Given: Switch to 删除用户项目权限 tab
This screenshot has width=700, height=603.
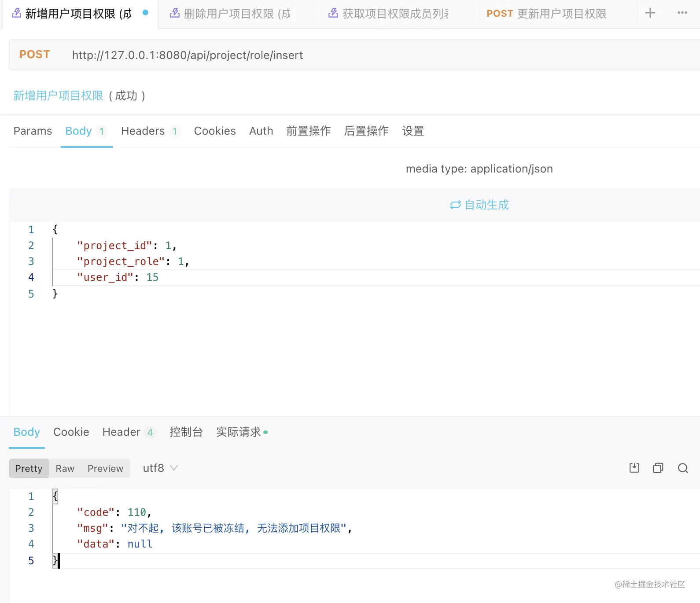Looking at the screenshot, I should [238, 14].
